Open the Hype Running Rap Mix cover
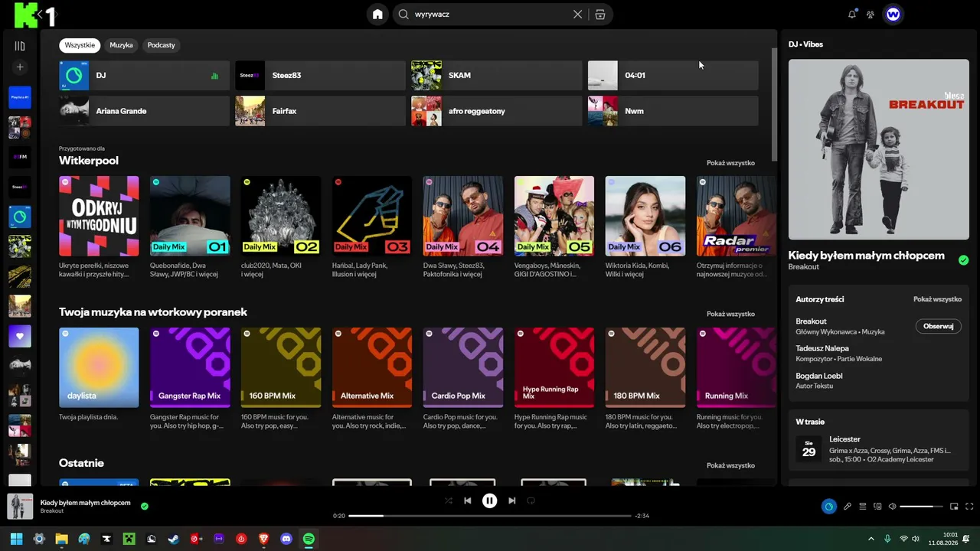 pos(554,367)
